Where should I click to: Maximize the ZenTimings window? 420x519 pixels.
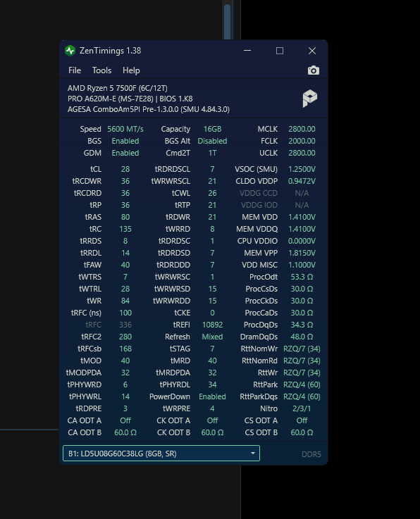(280, 51)
